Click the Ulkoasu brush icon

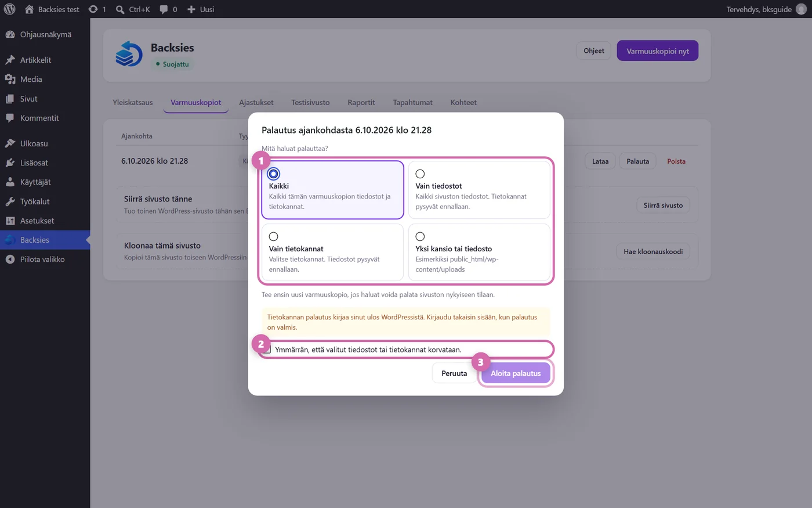pos(10,143)
